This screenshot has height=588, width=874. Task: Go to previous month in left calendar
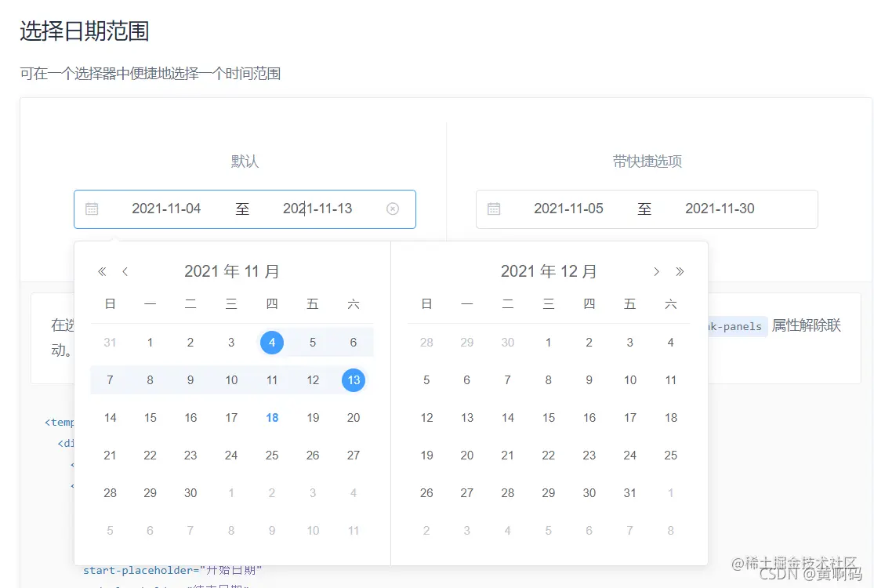click(125, 271)
